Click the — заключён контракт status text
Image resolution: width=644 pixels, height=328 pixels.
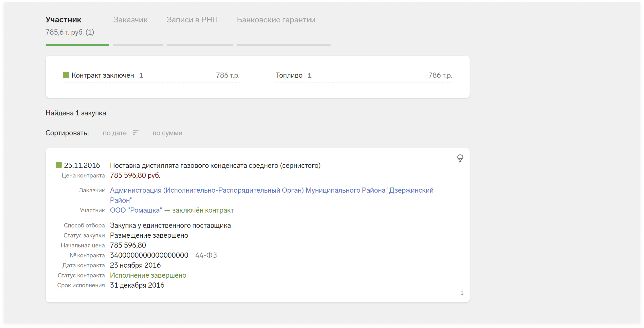click(x=199, y=210)
